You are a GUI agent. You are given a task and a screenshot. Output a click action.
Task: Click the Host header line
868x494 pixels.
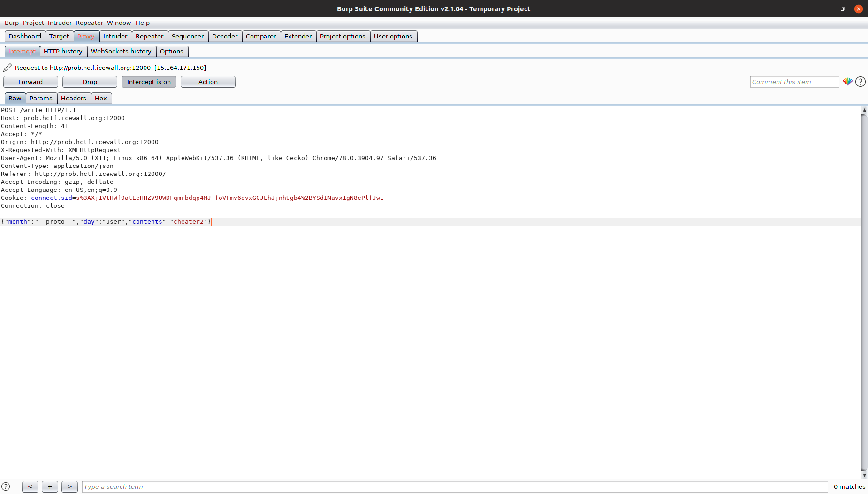point(63,118)
